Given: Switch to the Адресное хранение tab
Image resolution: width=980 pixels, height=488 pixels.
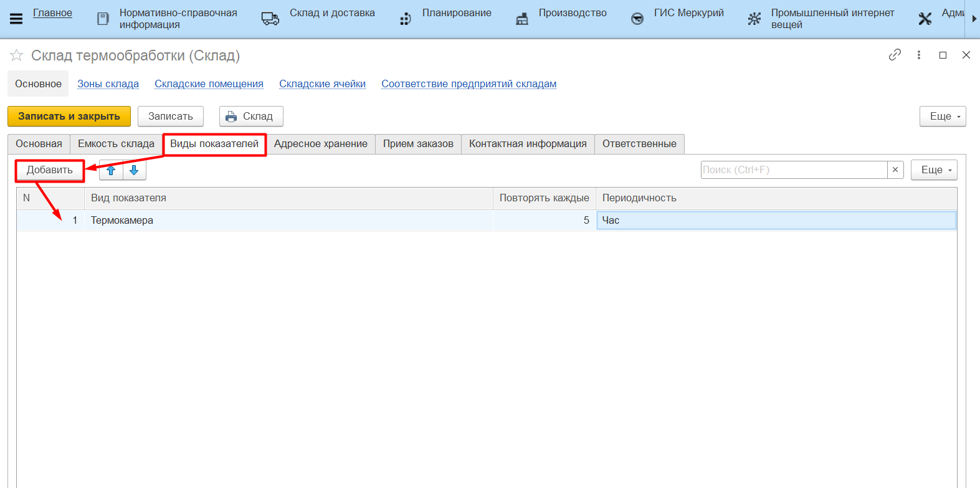Looking at the screenshot, I should tap(320, 144).
